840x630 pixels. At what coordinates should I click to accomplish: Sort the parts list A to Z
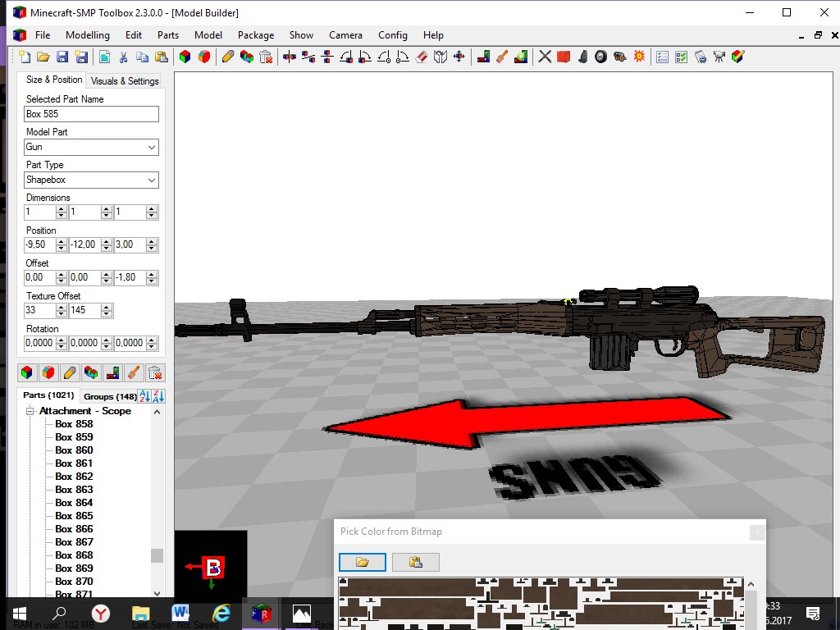pyautogui.click(x=144, y=396)
